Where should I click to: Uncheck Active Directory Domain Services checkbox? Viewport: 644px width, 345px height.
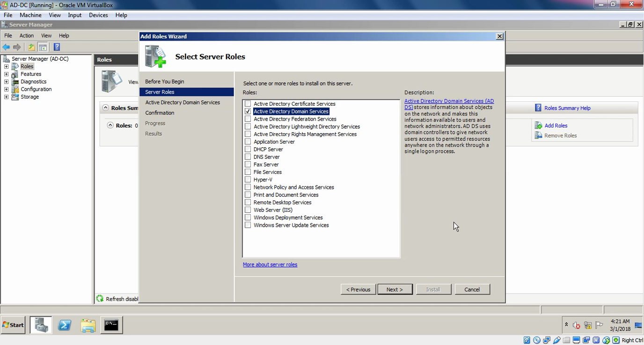pos(248,111)
